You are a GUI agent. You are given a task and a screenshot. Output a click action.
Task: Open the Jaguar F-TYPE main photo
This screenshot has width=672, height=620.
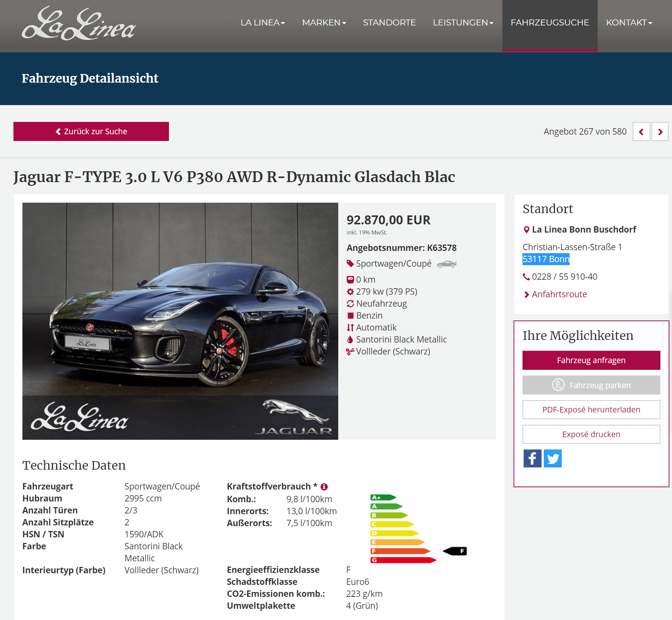180,321
